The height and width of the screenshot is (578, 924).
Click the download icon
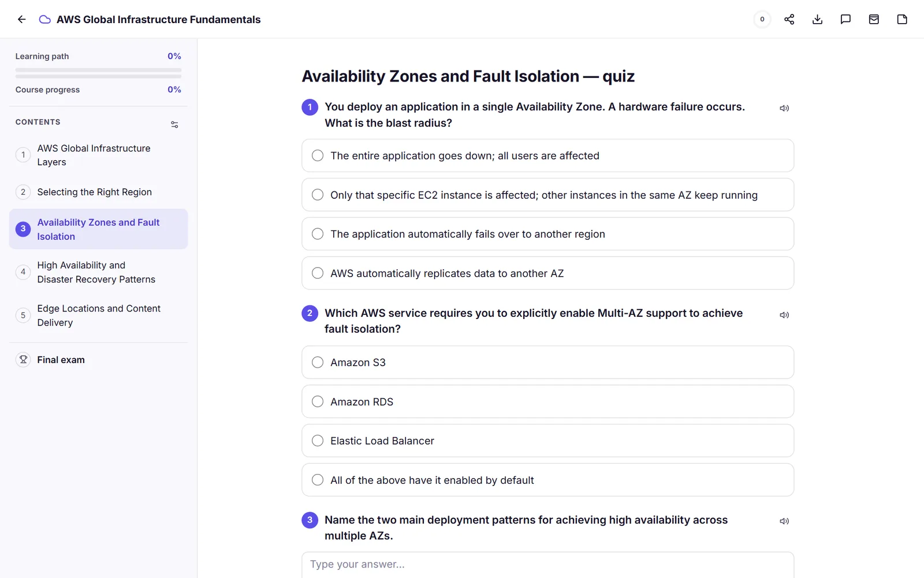[x=817, y=19]
